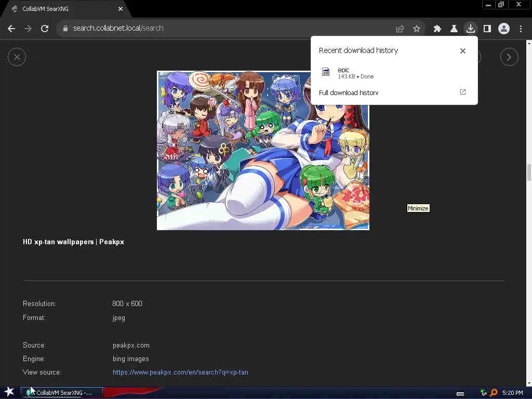Bookmark this page with the star icon

(x=417, y=29)
